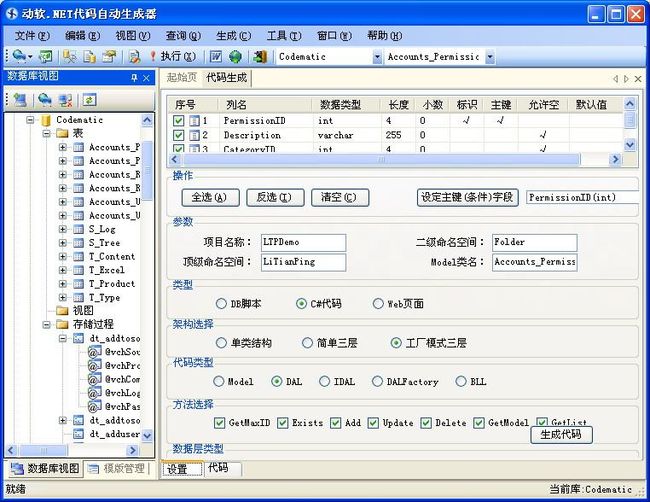Screen dimensions: 650x502
Task: Select the Model code type radio
Action: click(218, 381)
